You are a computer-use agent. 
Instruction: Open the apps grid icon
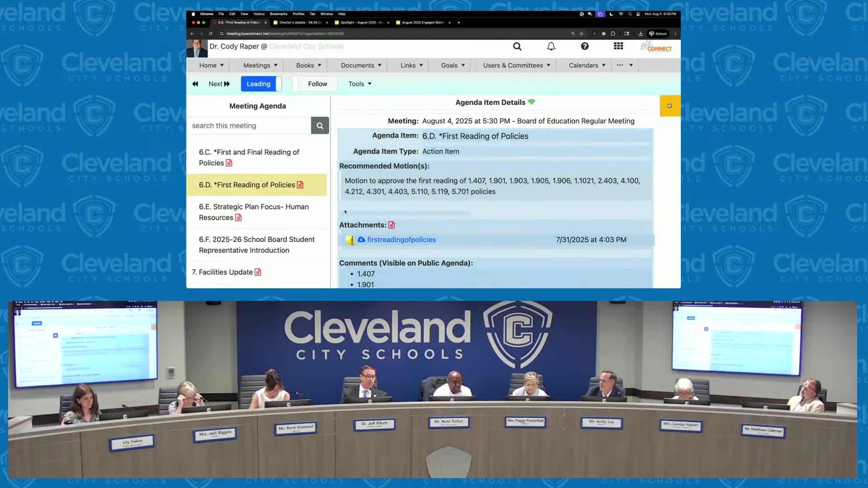(x=618, y=47)
